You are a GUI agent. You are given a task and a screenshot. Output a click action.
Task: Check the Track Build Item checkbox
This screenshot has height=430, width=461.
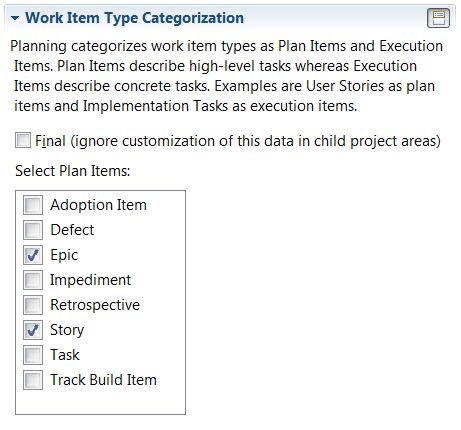(x=33, y=380)
